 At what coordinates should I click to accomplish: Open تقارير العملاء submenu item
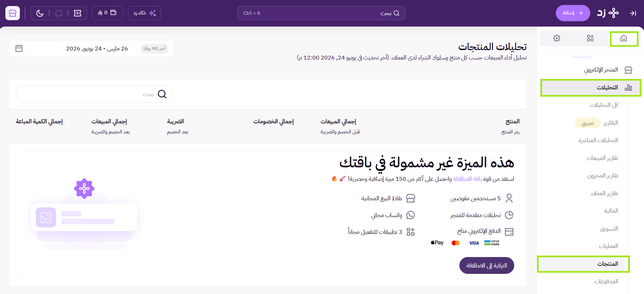(605, 194)
